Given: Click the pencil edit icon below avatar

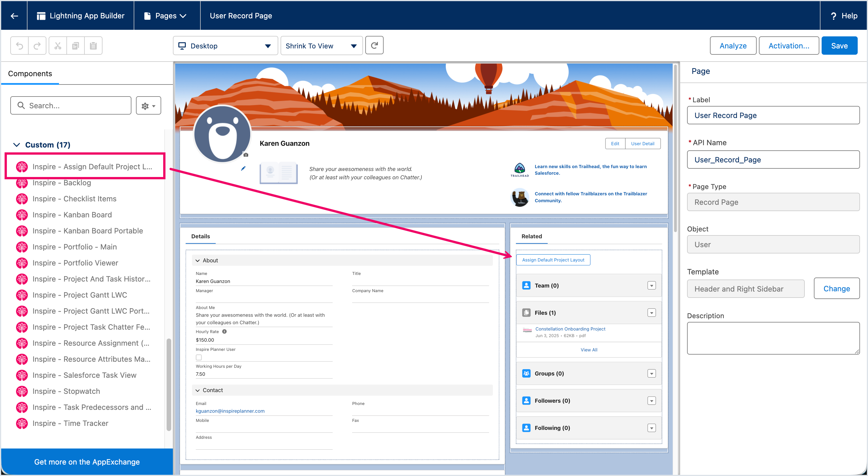Looking at the screenshot, I should coord(243,168).
